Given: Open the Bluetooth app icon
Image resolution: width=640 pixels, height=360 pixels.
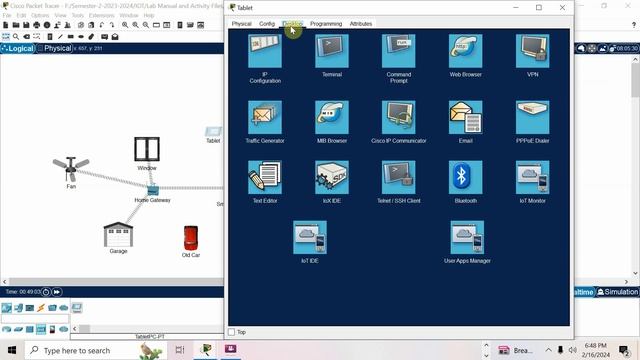Looking at the screenshot, I should coord(465,177).
